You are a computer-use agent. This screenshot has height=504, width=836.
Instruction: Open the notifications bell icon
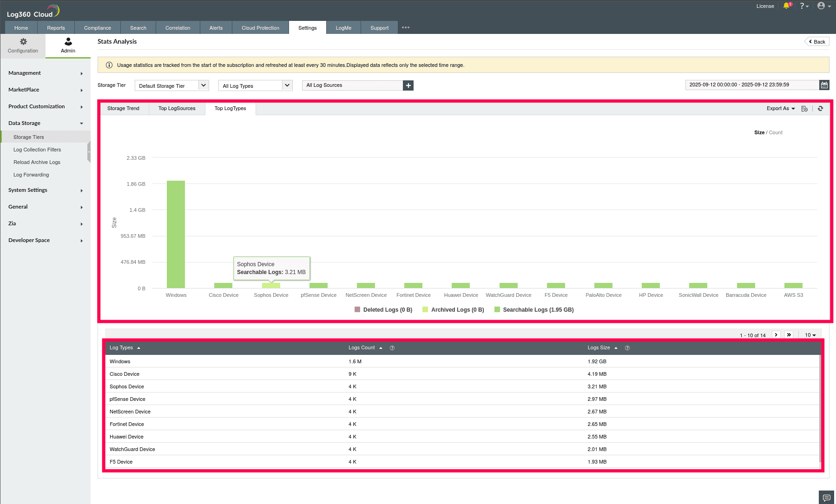click(786, 6)
